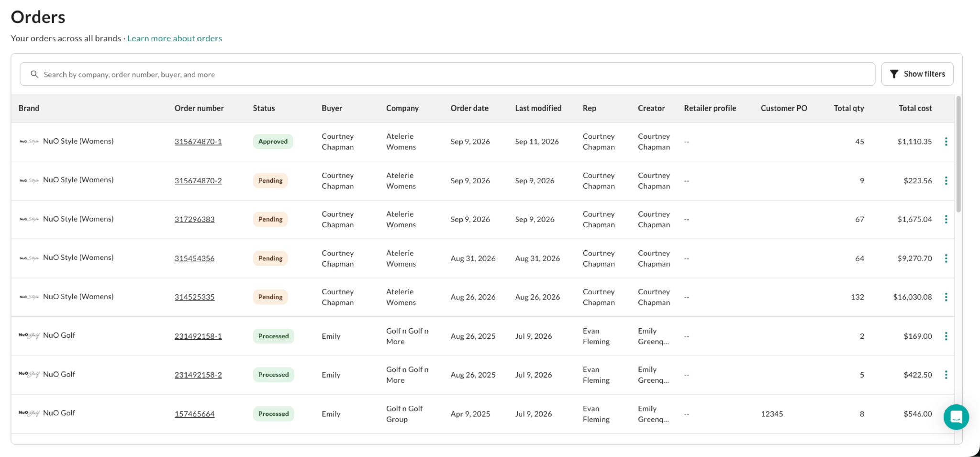This screenshot has height=457, width=980.
Task: Open more options for order 315454356
Action: [946, 258]
